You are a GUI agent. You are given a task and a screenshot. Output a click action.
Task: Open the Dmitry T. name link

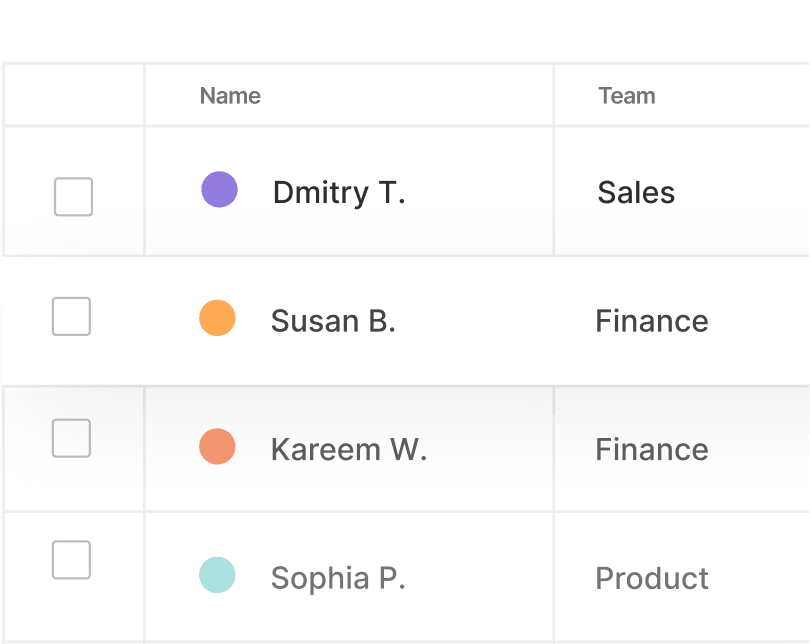[x=339, y=192]
